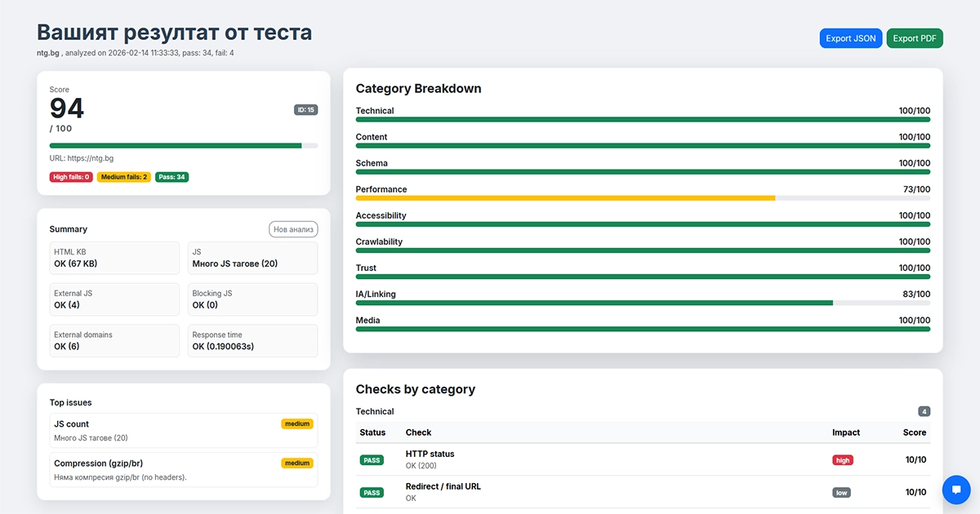Click the Pass: 34 badge

(x=171, y=177)
